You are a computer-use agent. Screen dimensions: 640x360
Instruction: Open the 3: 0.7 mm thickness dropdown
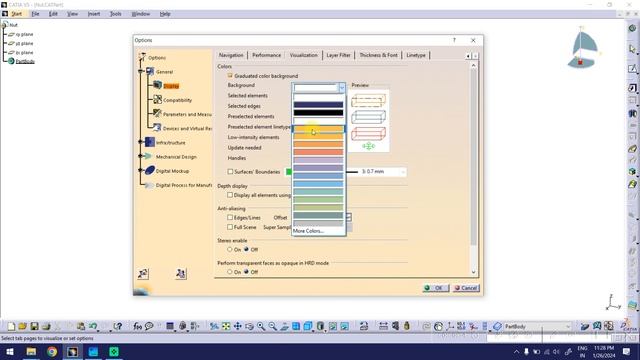403,172
